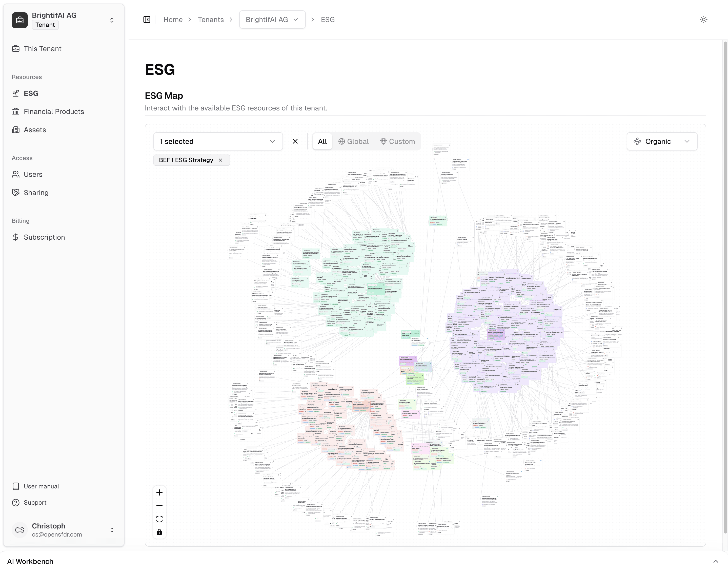Go to the Sharing page

point(36,193)
